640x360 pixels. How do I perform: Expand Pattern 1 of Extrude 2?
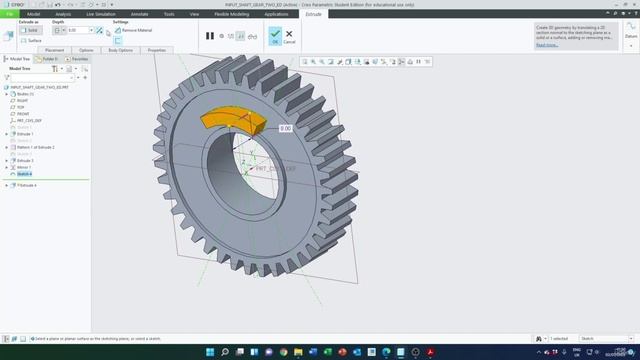click(7, 147)
